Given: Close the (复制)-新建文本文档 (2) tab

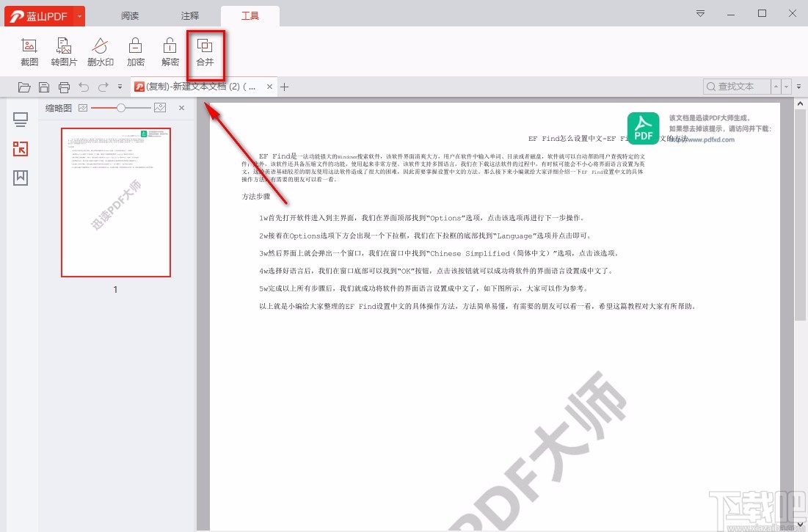Looking at the screenshot, I should [269, 87].
